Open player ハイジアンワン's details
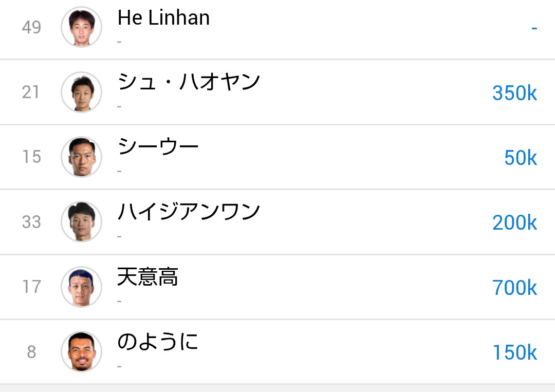 click(x=189, y=212)
